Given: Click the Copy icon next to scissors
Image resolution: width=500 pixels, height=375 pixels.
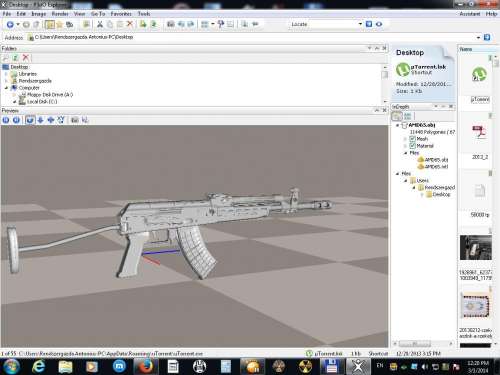Looking at the screenshot, I should point(110,24).
